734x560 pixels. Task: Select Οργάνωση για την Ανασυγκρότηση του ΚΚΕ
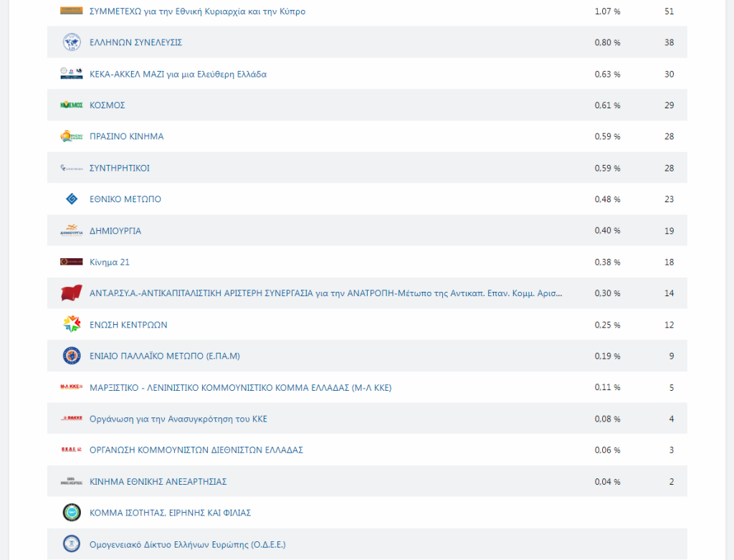tap(178, 419)
